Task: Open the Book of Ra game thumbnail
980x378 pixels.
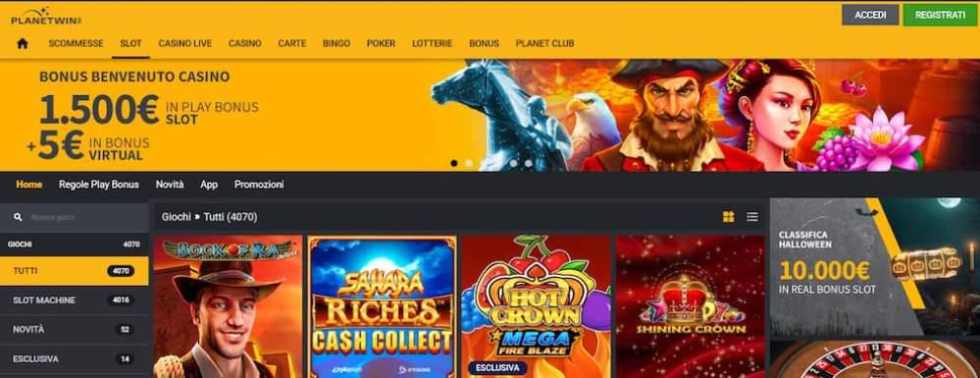Action: click(x=228, y=306)
